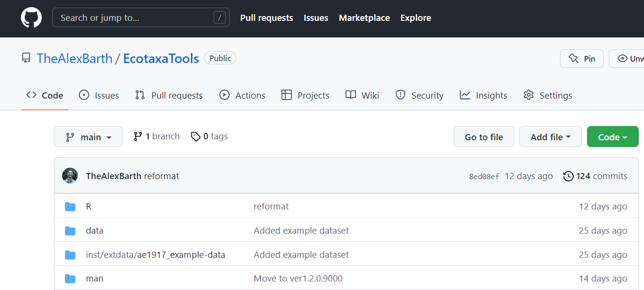Open the R folder
644x290 pixels.
(88, 207)
